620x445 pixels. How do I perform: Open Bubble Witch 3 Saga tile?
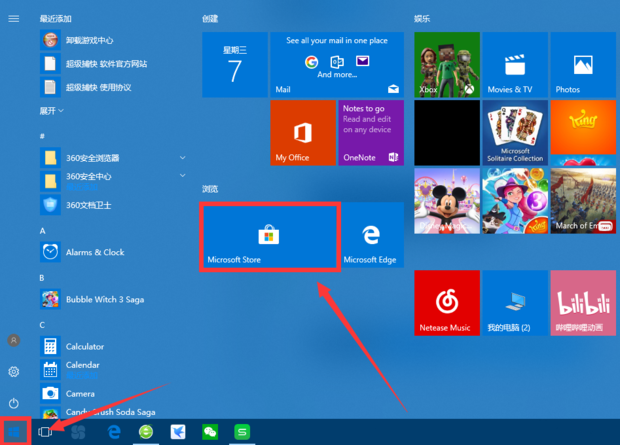(x=515, y=201)
